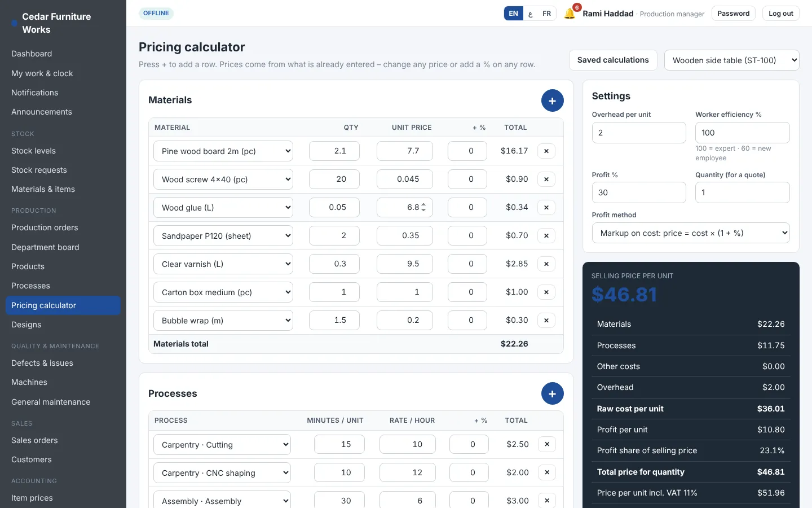This screenshot has width=812, height=508.
Task: Open the Profit method dropdown
Action: (691, 233)
